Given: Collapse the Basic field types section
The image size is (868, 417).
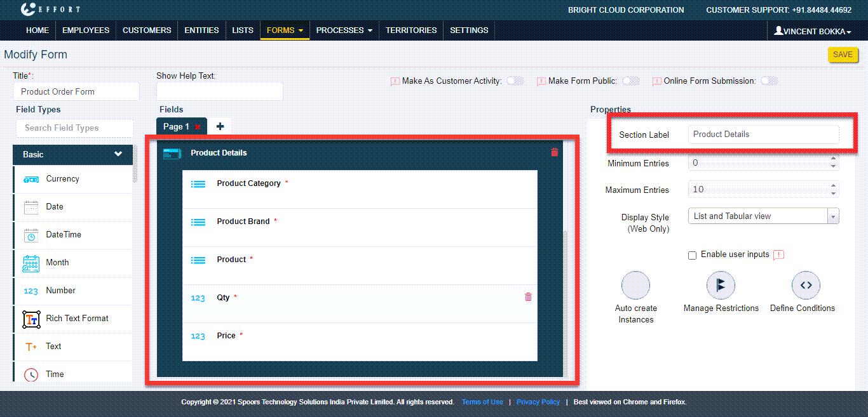Looking at the screenshot, I should coord(118,154).
